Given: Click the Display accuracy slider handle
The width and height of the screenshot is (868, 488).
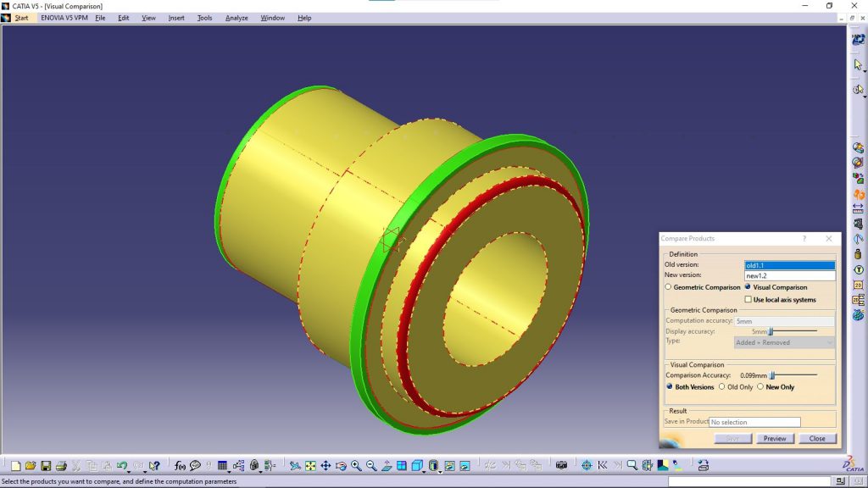Looking at the screenshot, I should point(770,331).
